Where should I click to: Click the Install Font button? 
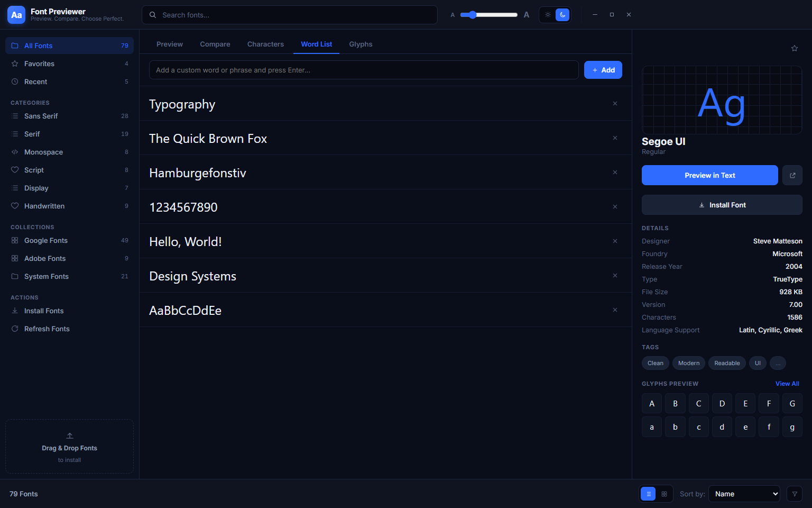pos(722,205)
